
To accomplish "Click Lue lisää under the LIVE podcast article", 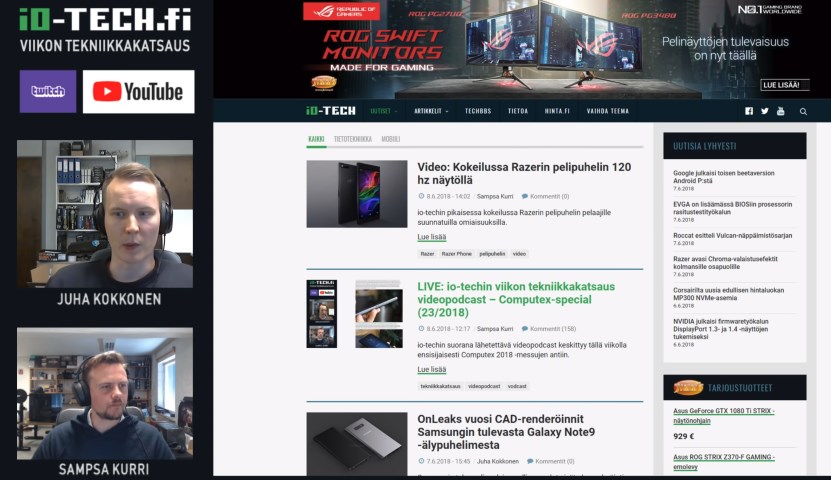I will coord(431,369).
